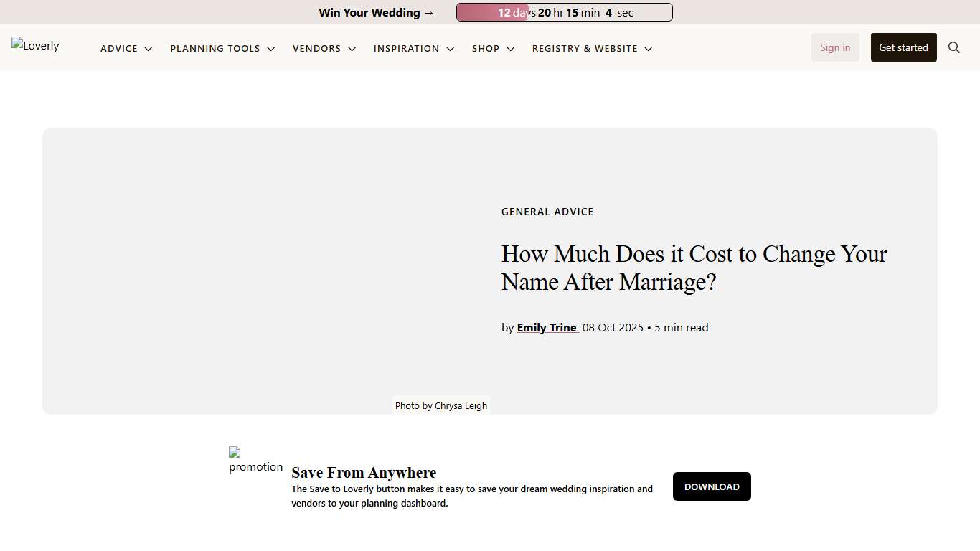Click the Sign in button
Viewport: 980px width, 551px height.
point(834,47)
